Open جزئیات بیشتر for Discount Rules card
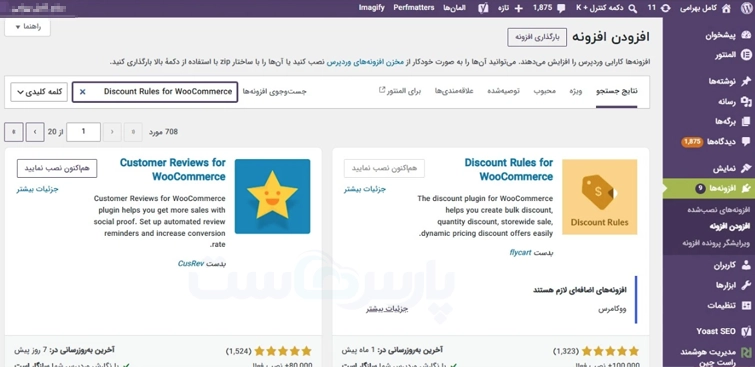The height and width of the screenshot is (367, 755). point(365,190)
